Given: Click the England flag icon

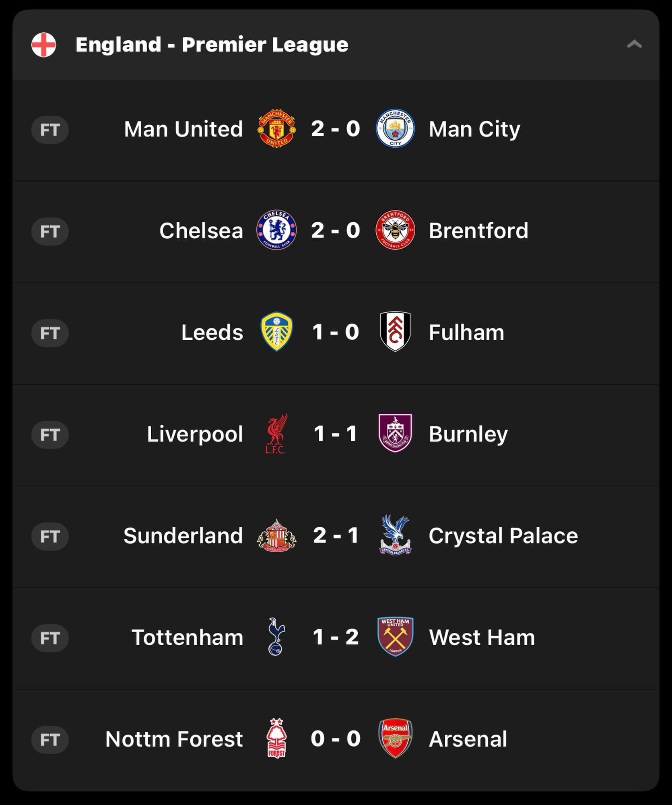Looking at the screenshot, I should pyautogui.click(x=43, y=45).
